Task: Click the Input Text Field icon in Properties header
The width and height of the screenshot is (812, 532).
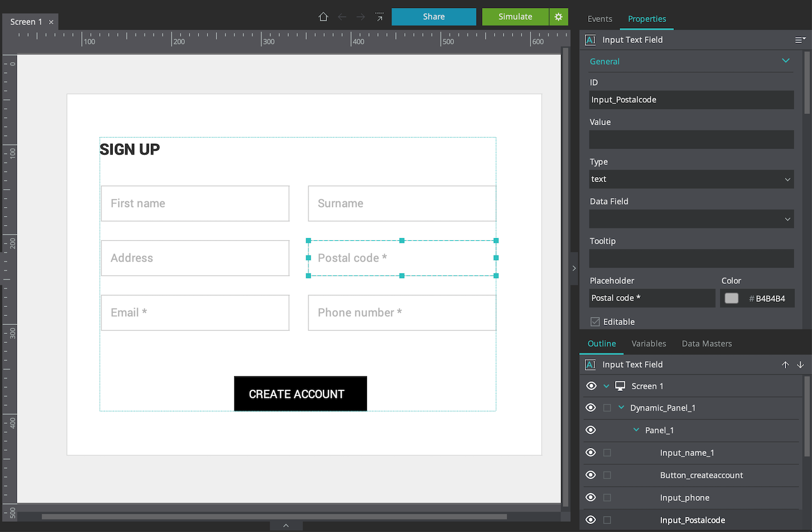Action: (590, 39)
